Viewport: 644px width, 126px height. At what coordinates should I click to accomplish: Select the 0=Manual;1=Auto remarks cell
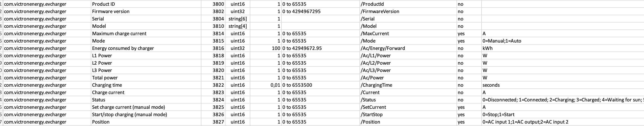(x=562, y=41)
